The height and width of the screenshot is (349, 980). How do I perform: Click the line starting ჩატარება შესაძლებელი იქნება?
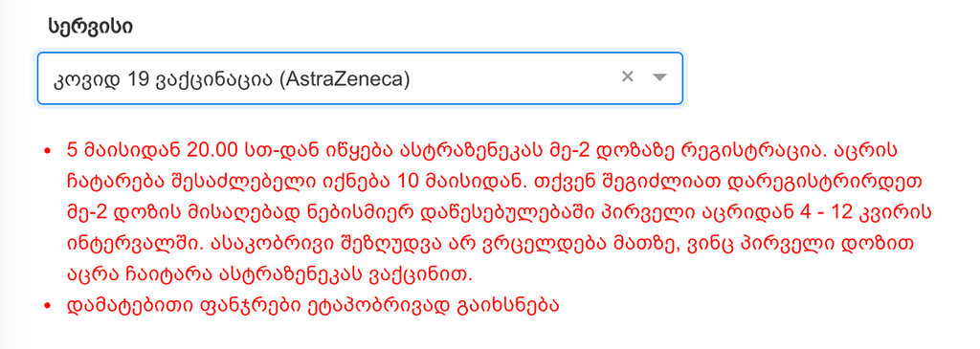pos(495,182)
